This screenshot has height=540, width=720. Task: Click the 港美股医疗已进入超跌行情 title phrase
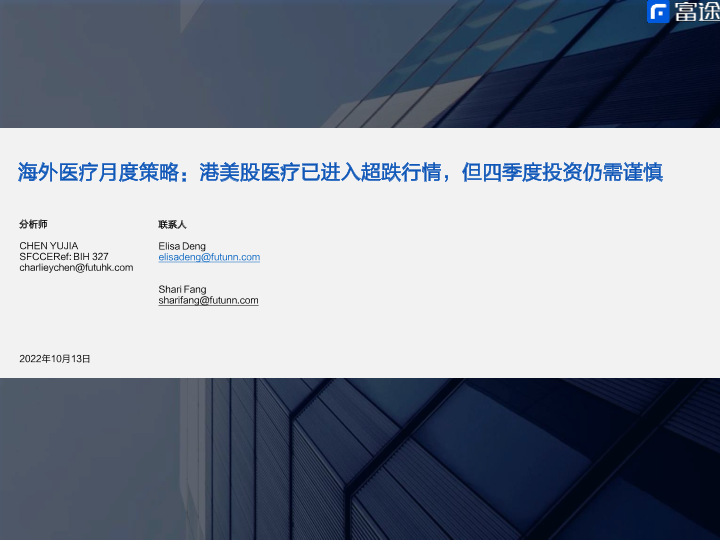pos(322,173)
